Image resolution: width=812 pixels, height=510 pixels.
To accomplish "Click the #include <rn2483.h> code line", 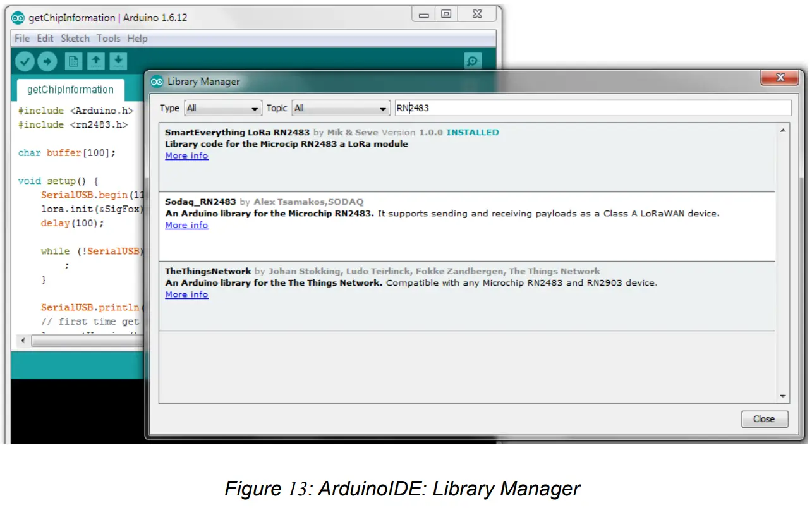I will [x=73, y=125].
